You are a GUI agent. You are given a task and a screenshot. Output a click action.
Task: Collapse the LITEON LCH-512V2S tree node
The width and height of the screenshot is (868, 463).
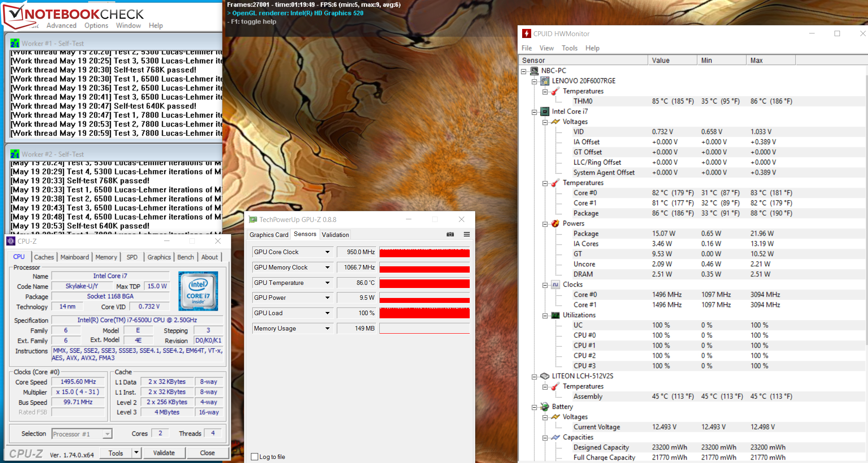pos(534,376)
